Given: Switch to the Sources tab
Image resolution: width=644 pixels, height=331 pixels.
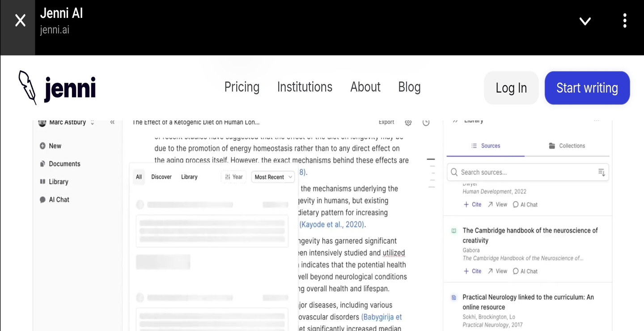Looking at the screenshot, I should pyautogui.click(x=486, y=146).
